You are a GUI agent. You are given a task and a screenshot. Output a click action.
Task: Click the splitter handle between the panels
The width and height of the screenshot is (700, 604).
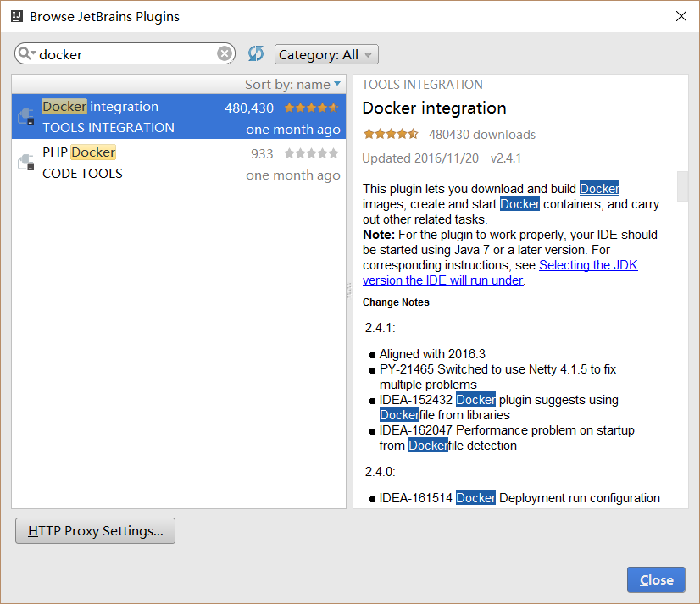point(349,291)
